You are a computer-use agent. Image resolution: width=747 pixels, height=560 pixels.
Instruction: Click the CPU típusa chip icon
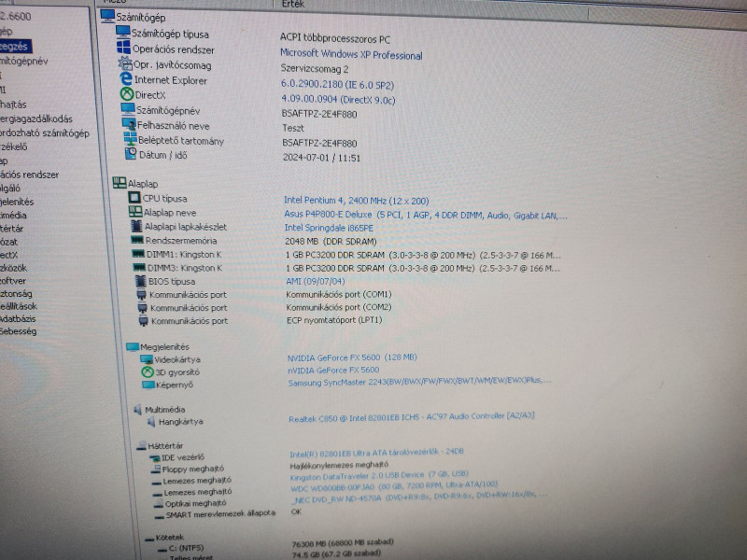point(134,198)
